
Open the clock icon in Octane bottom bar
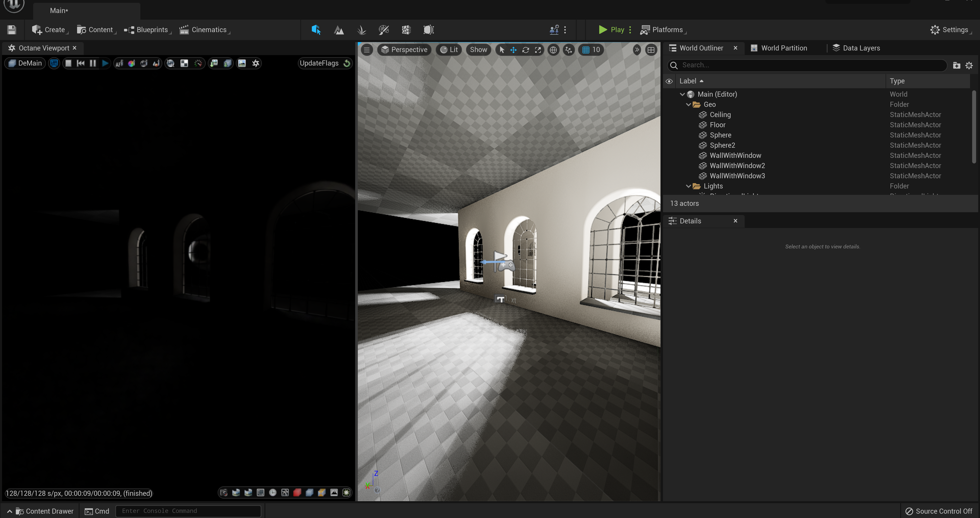point(273,493)
